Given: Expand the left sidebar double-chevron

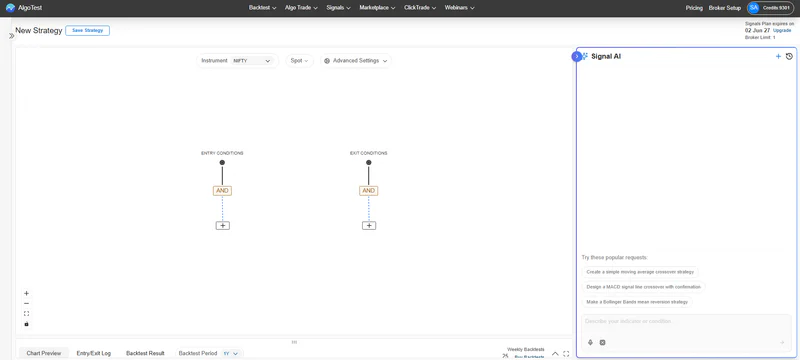Looking at the screenshot, I should [x=11, y=36].
